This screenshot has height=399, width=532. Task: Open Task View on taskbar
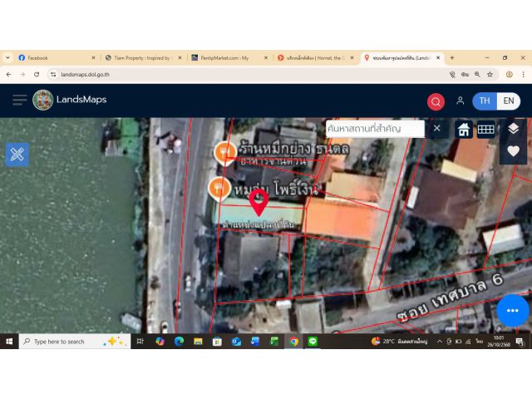[x=140, y=342]
